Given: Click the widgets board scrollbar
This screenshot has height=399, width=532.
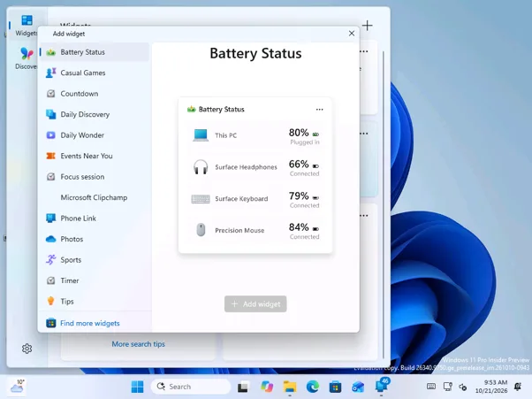Looking at the screenshot, I should click(384, 203).
